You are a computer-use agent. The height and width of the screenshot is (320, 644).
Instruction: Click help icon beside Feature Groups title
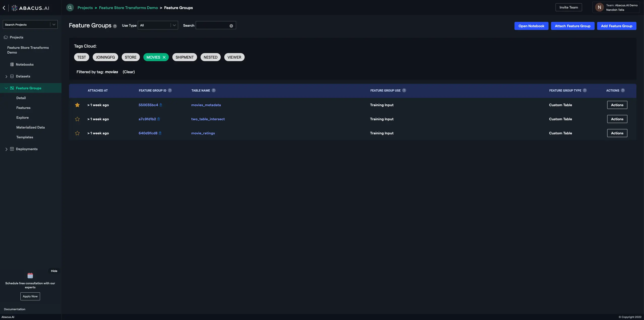pos(115,26)
